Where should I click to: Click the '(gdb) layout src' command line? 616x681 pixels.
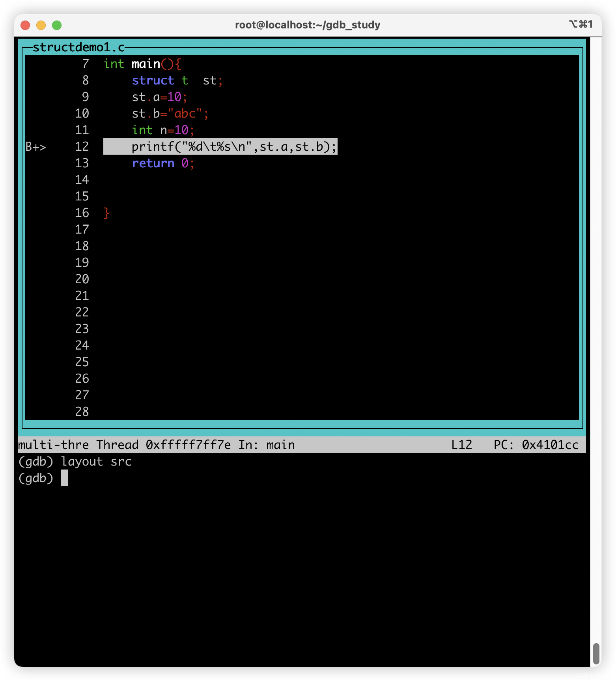click(x=75, y=462)
